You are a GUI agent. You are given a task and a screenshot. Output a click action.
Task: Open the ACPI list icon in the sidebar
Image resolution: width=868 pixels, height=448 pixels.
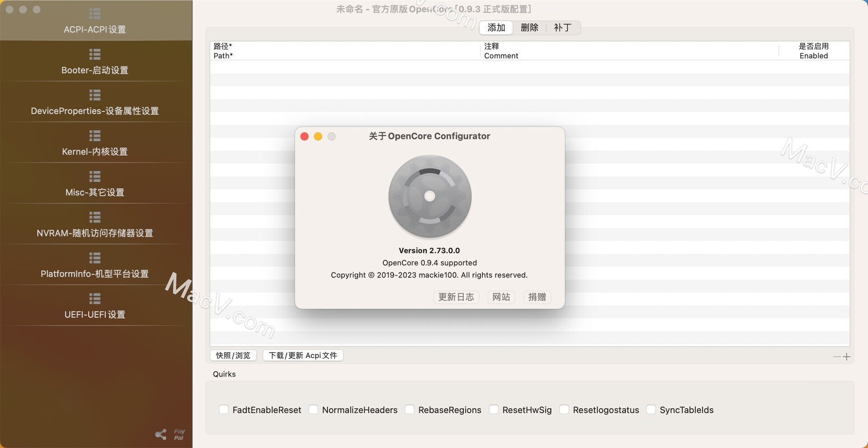point(95,14)
